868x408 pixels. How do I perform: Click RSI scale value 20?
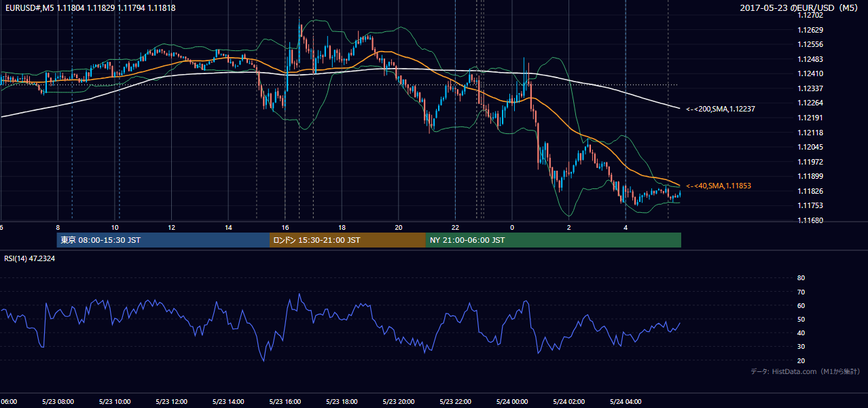point(801,360)
